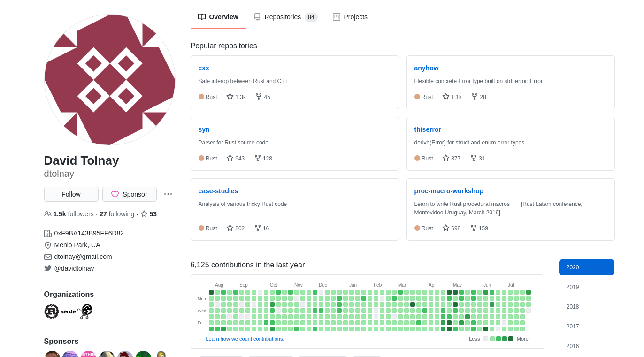Image resolution: width=644 pixels, height=357 pixels.
Task: Open forks via the syn fork icon
Action: pos(258,158)
